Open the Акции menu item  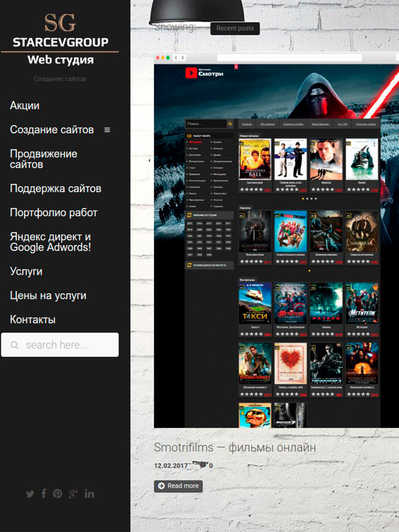(x=25, y=106)
